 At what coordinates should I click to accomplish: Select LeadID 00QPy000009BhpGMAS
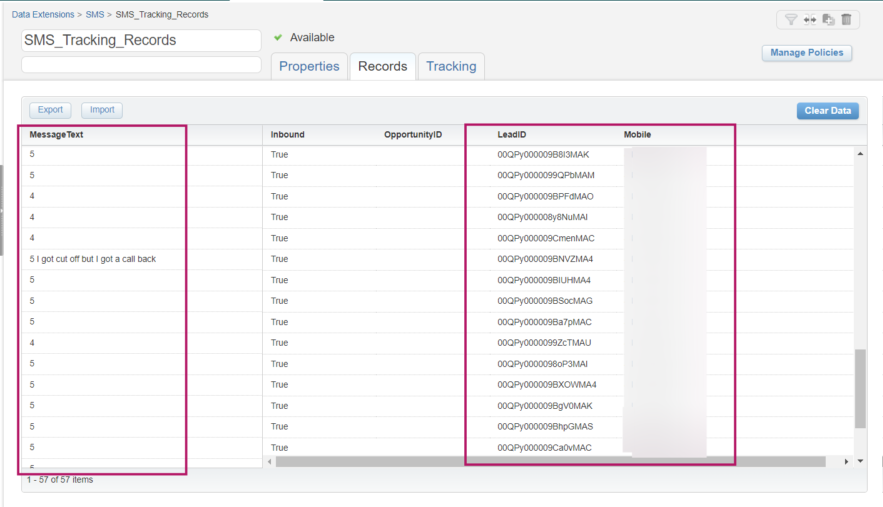[x=545, y=426]
